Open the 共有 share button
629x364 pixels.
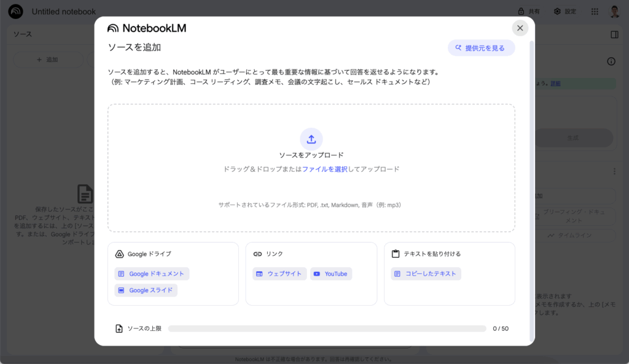[x=529, y=11]
